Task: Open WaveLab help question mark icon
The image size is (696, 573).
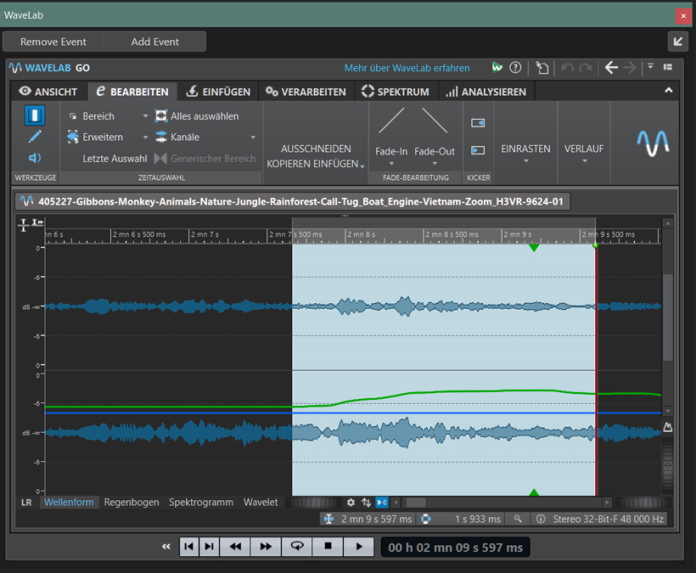Action: (515, 67)
